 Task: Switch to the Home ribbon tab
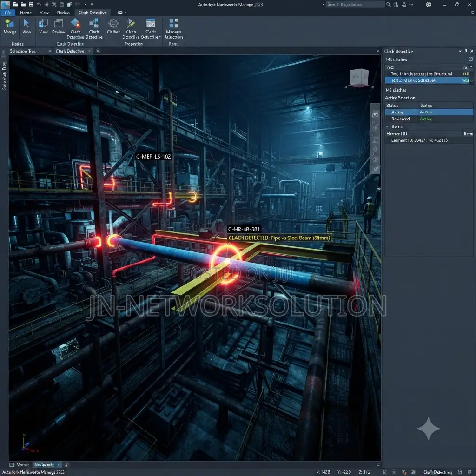point(26,13)
